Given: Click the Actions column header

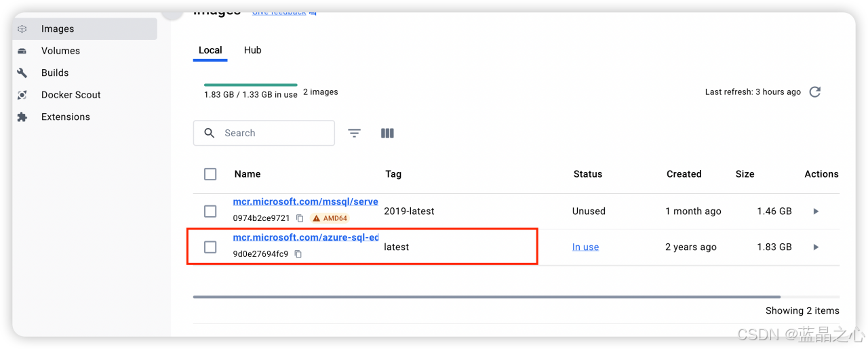Looking at the screenshot, I should [x=821, y=174].
